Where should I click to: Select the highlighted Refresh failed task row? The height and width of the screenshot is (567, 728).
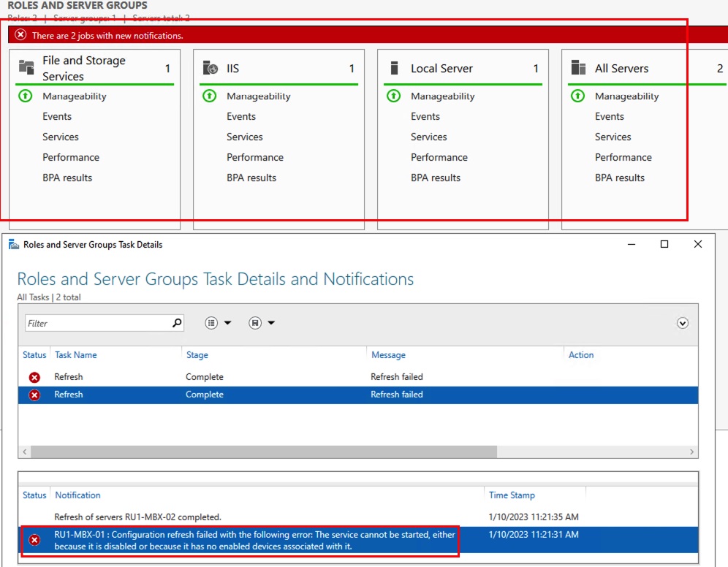pos(358,395)
